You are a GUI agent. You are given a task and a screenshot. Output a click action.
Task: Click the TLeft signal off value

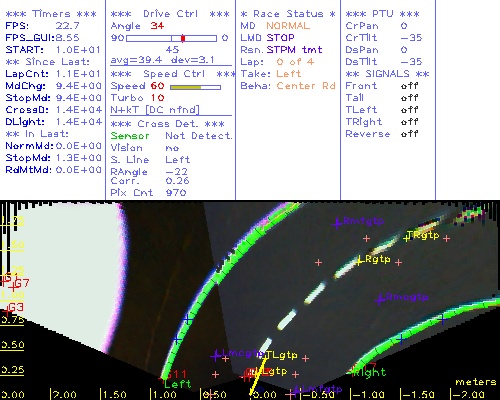point(409,110)
